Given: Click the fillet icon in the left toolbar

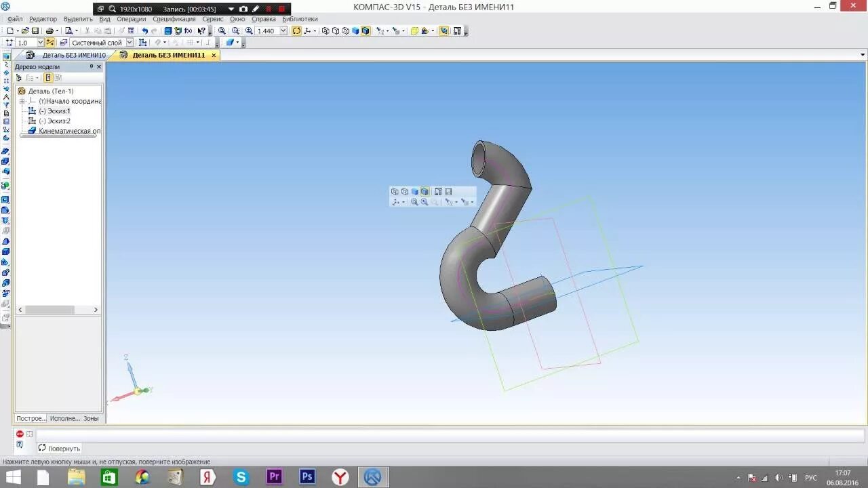Looking at the screenshot, I should pyautogui.click(x=5, y=210).
